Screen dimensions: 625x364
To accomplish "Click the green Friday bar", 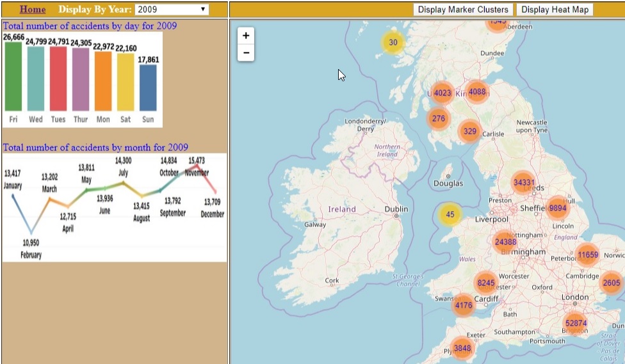I will click(13, 76).
